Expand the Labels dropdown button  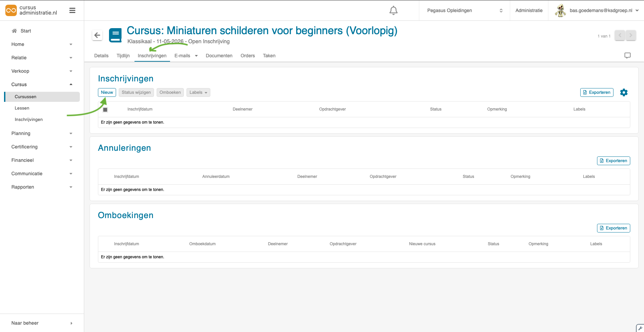coord(198,92)
